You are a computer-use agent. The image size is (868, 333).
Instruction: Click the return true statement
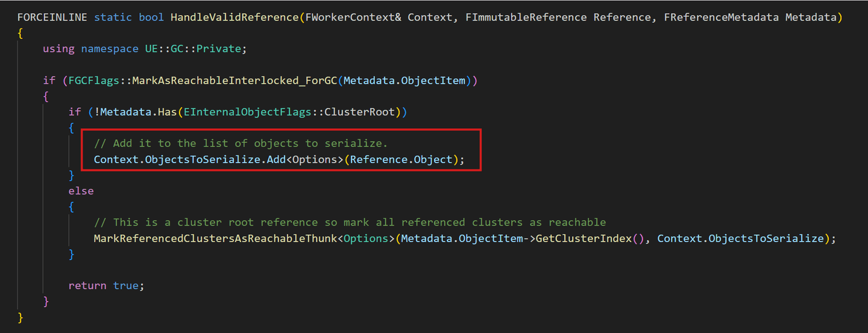coord(106,285)
